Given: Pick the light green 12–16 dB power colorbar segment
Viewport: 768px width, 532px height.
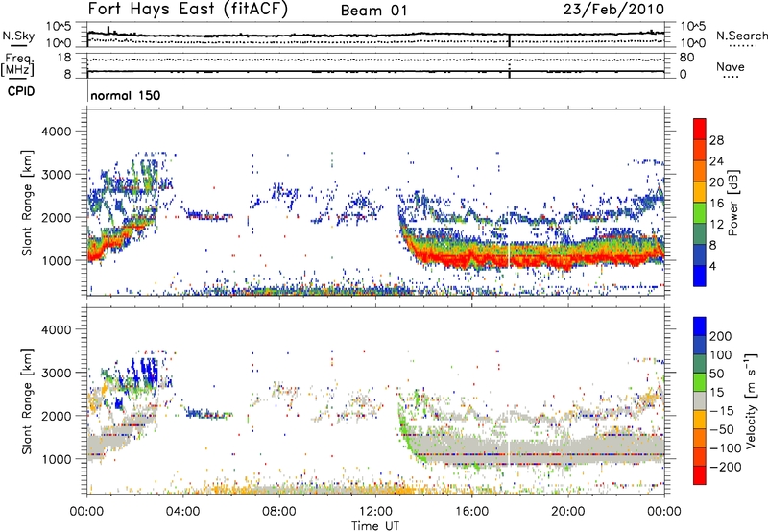Looking at the screenshot, I should (x=700, y=213).
